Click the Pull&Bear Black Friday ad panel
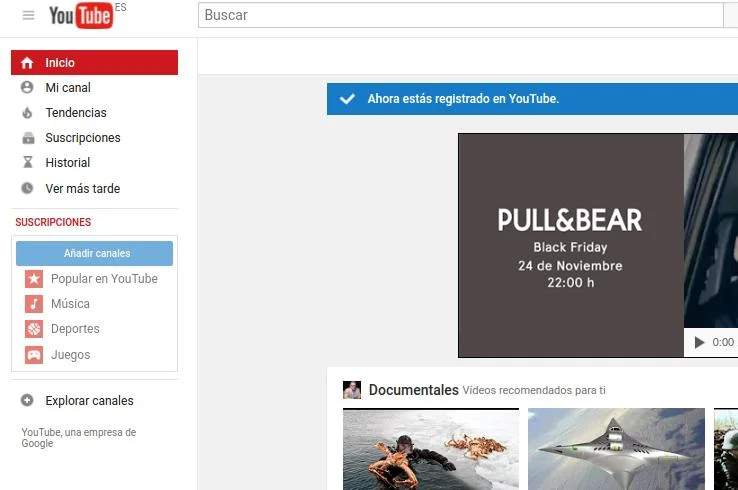This screenshot has height=490, width=738. click(x=571, y=245)
